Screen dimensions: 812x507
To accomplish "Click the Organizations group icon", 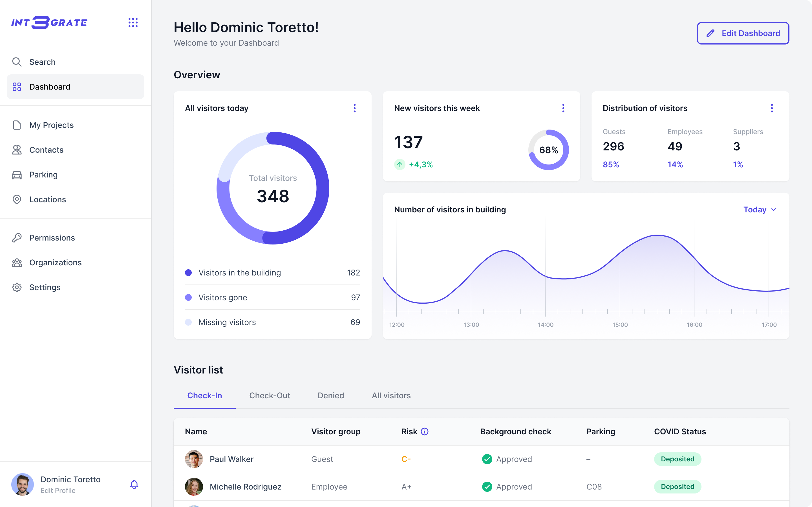I will pos(17,263).
